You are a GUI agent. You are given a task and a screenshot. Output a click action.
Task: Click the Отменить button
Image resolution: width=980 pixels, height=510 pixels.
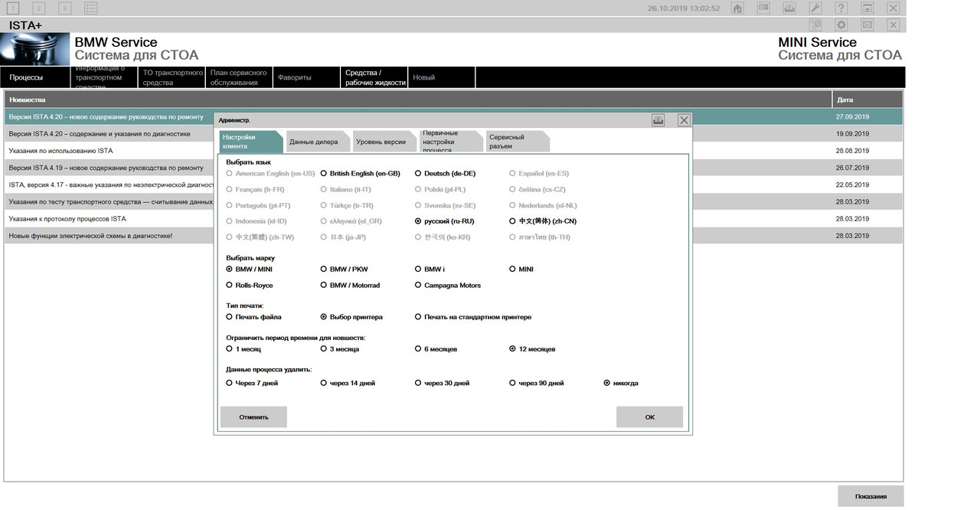coord(253,417)
